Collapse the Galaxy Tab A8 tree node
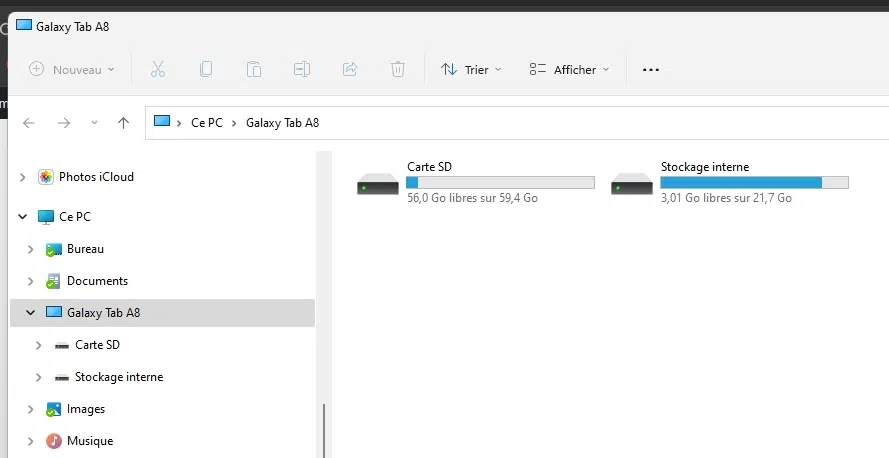This screenshot has height=458, width=889. point(31,312)
